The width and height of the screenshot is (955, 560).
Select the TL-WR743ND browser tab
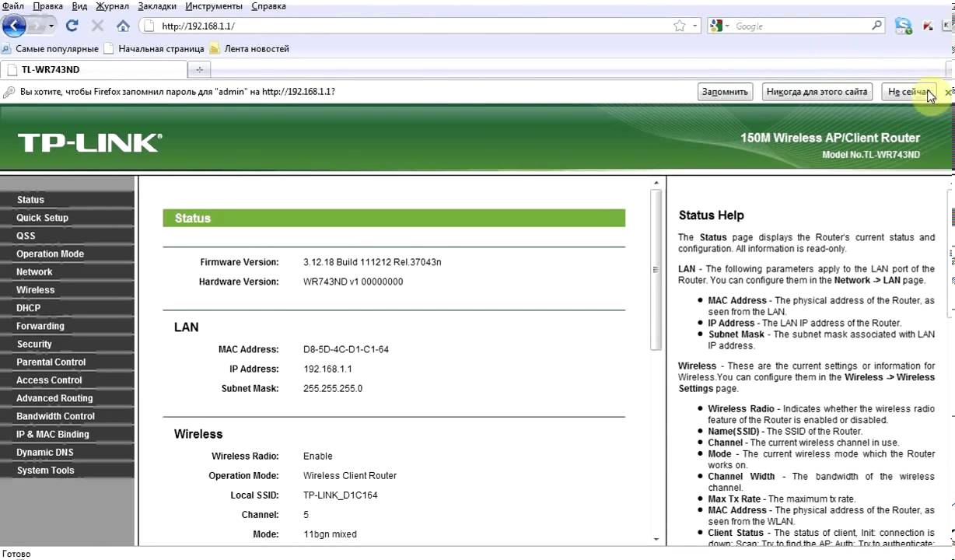(x=93, y=70)
